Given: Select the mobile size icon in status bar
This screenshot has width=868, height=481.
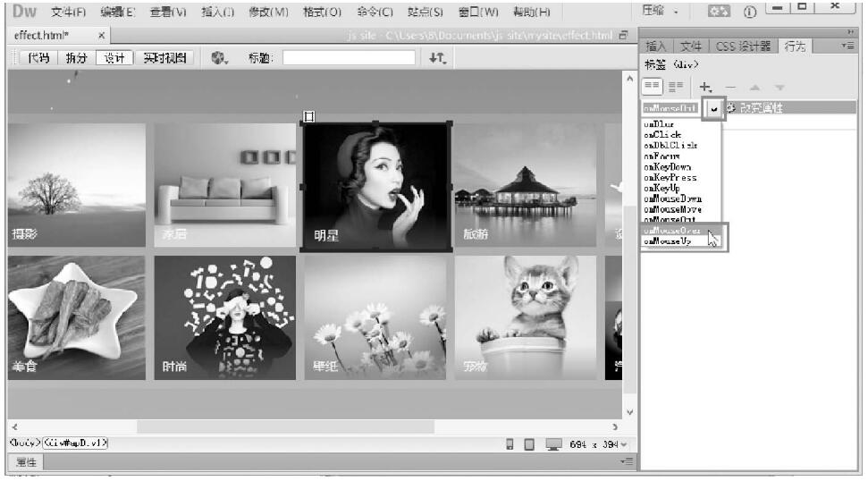Looking at the screenshot, I should pos(509,443).
